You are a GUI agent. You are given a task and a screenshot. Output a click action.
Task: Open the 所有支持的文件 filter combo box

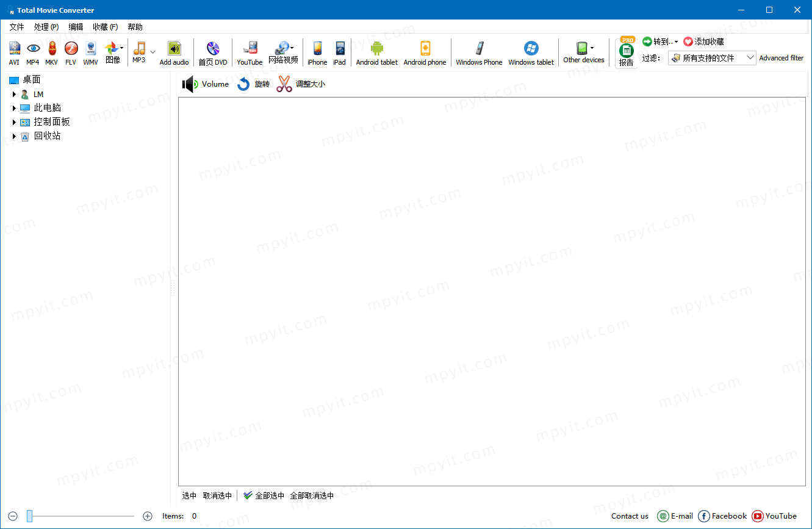pyautogui.click(x=712, y=58)
